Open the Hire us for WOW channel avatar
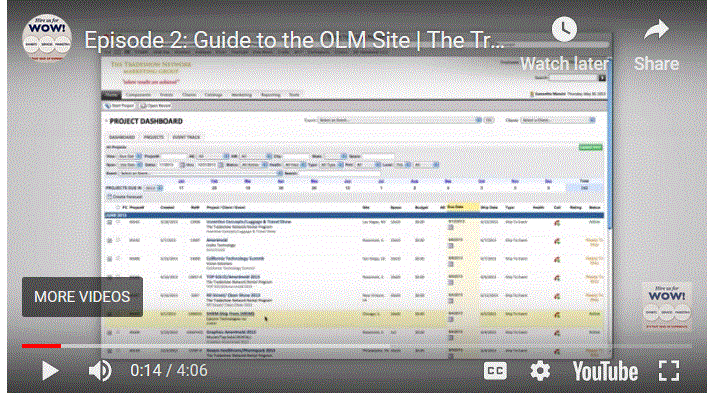This screenshot has width=714, height=399. coord(47,38)
